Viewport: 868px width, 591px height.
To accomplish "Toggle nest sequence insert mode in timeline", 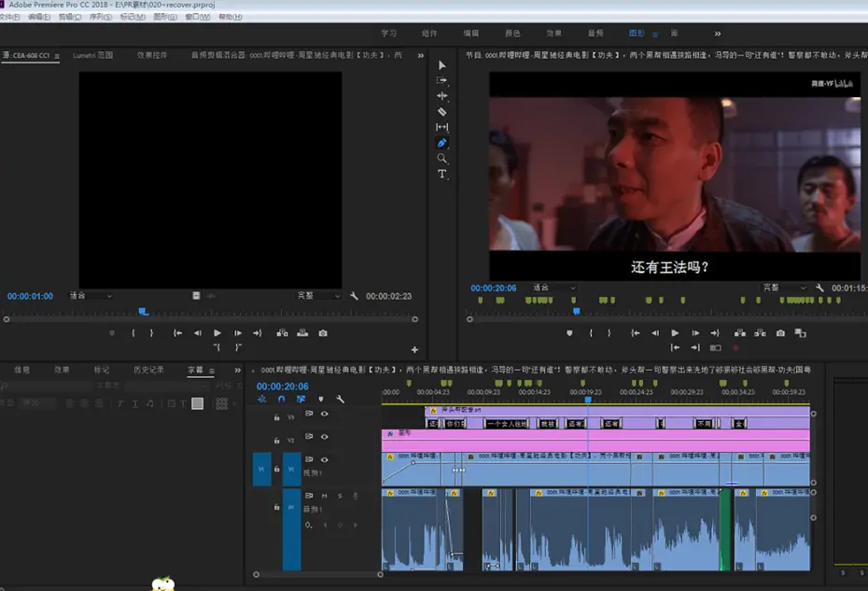I will pyautogui.click(x=262, y=399).
